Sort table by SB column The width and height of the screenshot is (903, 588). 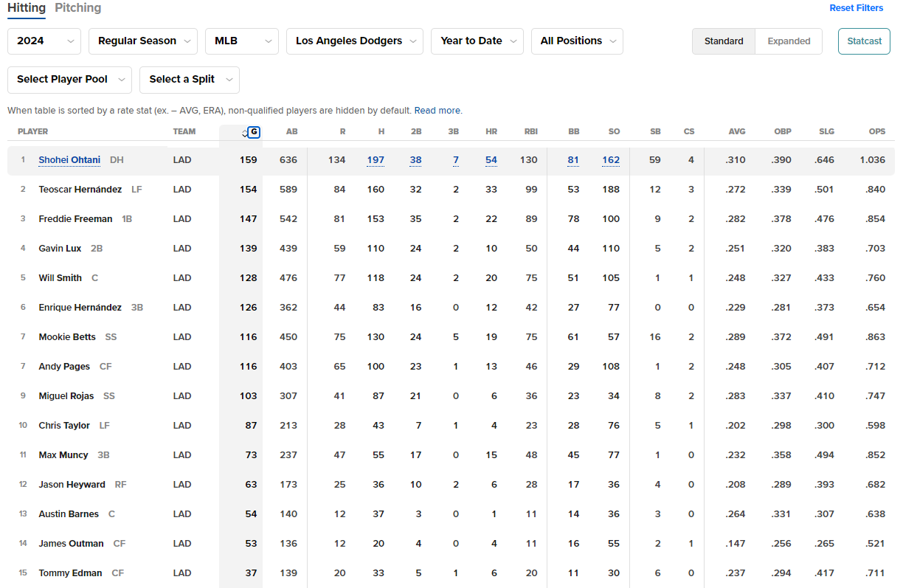pyautogui.click(x=655, y=132)
